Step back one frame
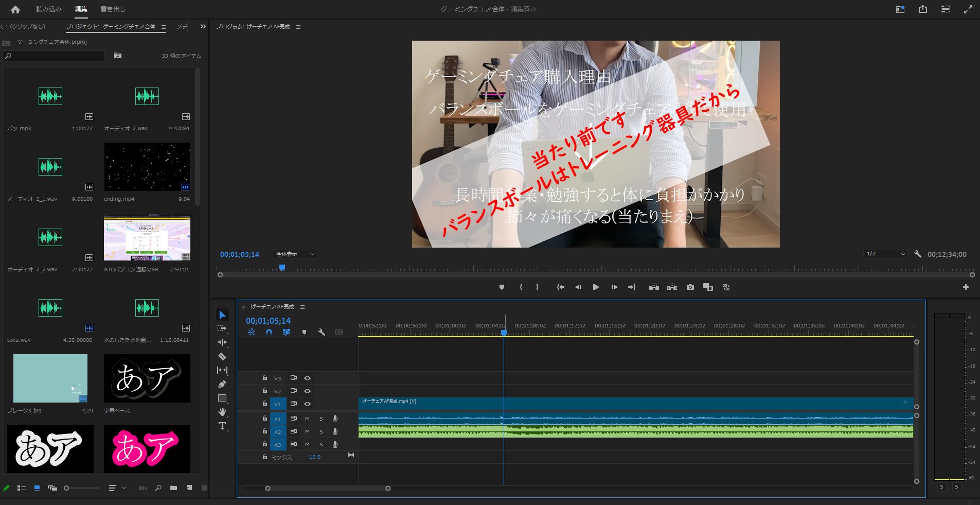The image size is (980, 505). tap(578, 287)
